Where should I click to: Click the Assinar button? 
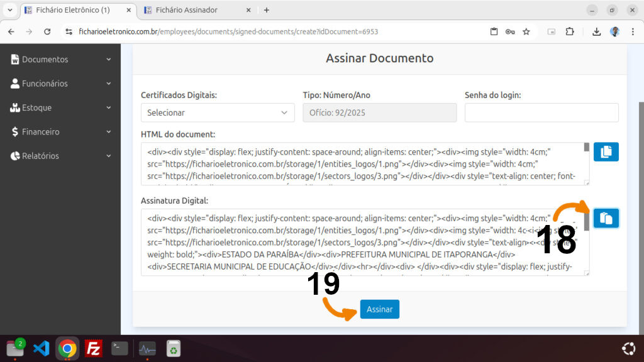[x=379, y=309]
